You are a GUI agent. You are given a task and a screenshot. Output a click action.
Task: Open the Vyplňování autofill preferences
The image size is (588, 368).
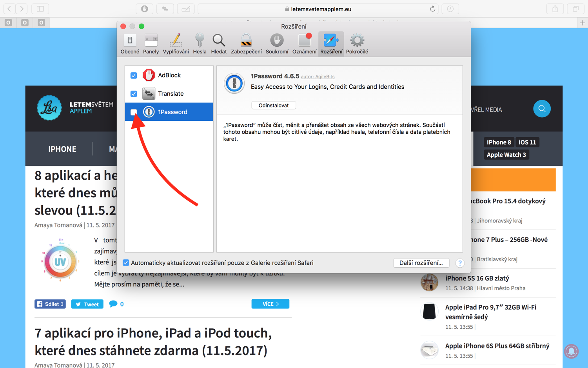pos(176,44)
